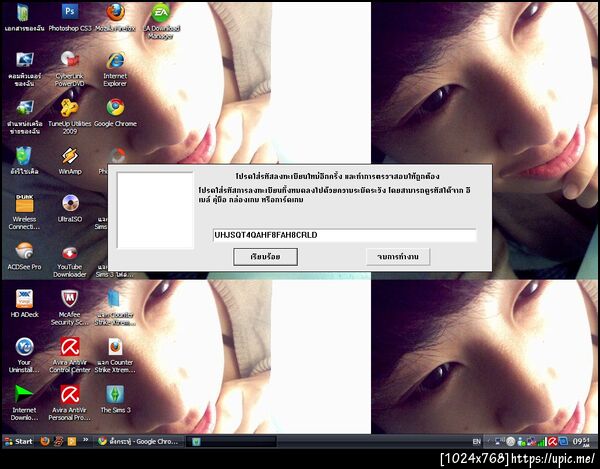Open the McAfee Security Scan shortcut

[70, 308]
